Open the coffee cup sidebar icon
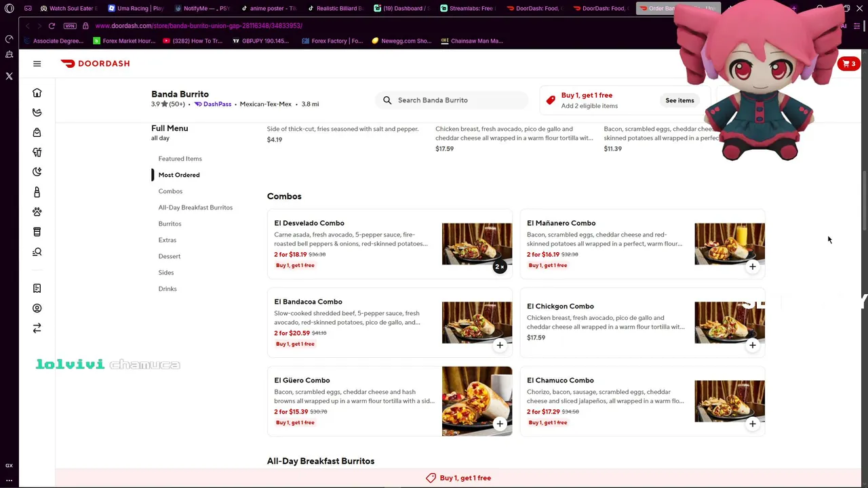 click(37, 232)
